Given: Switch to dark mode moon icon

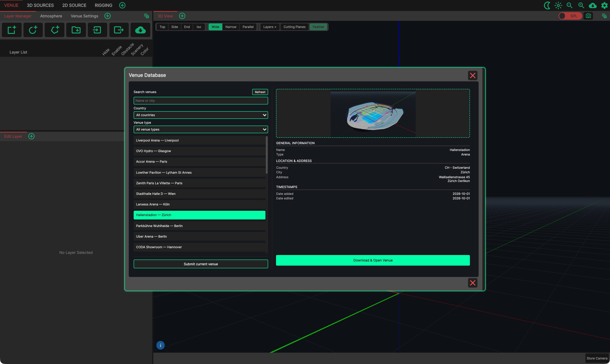Looking at the screenshot, I should tap(547, 5).
